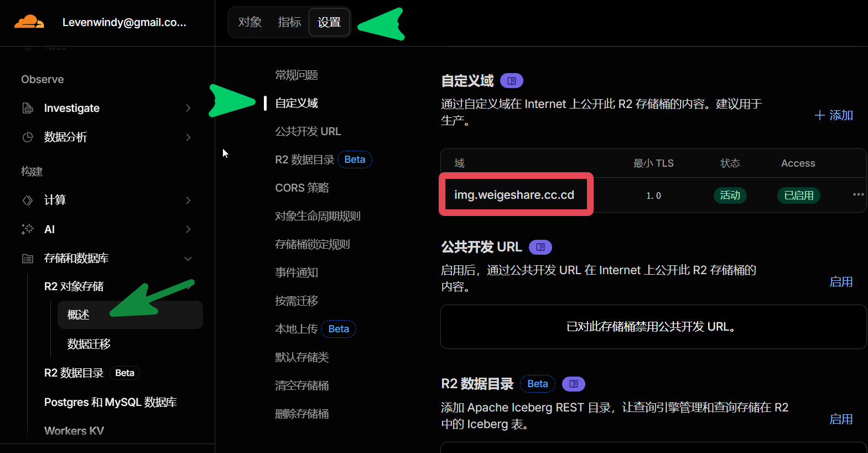Screen dimensions: 868x453
Task: Open the three-dot menu for img.weigeshare.cc.cd
Action: click(x=858, y=194)
